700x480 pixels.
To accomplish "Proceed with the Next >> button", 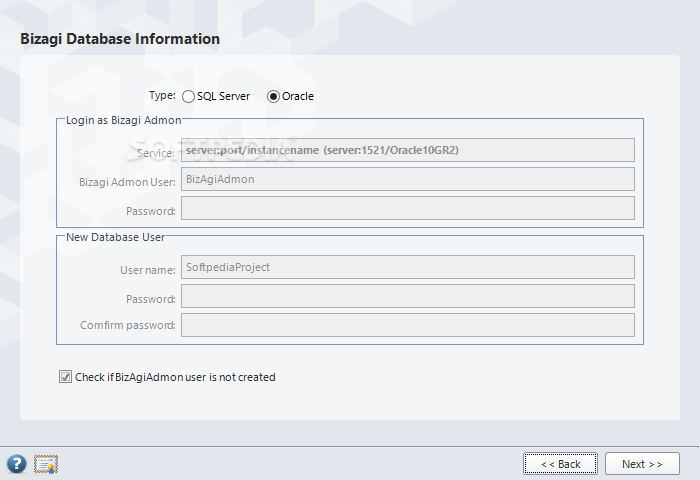I will click(642, 464).
